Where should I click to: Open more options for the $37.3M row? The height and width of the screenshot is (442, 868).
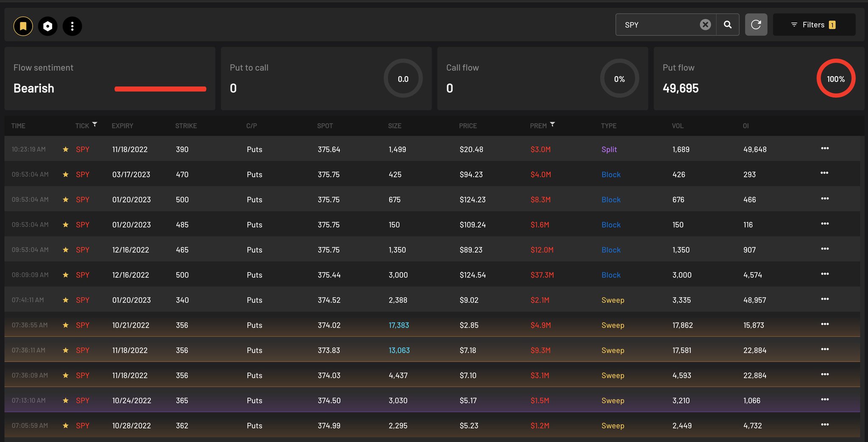tap(825, 274)
